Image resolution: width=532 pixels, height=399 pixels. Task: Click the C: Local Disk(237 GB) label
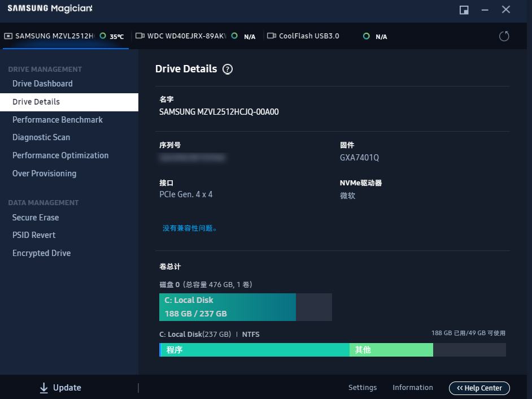[x=195, y=335]
